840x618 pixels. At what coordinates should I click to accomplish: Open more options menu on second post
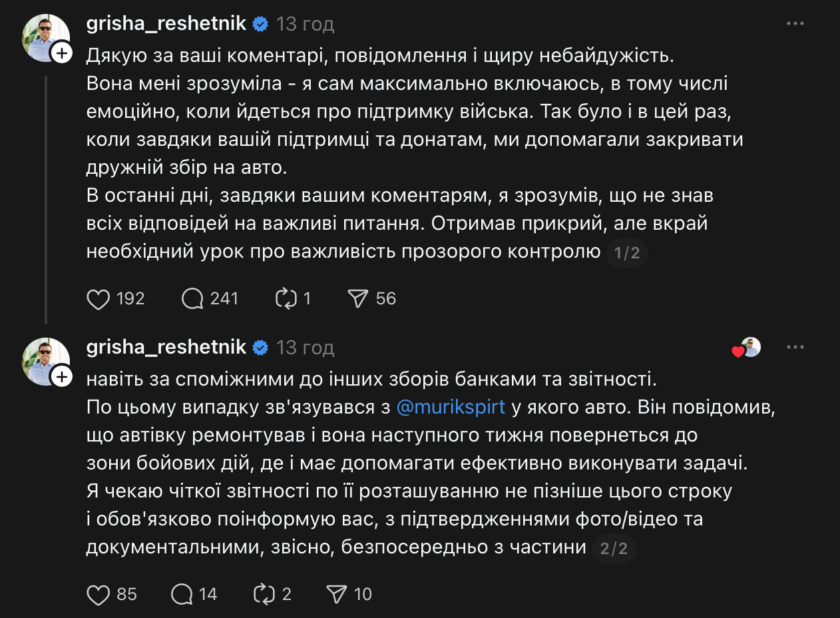click(x=795, y=348)
